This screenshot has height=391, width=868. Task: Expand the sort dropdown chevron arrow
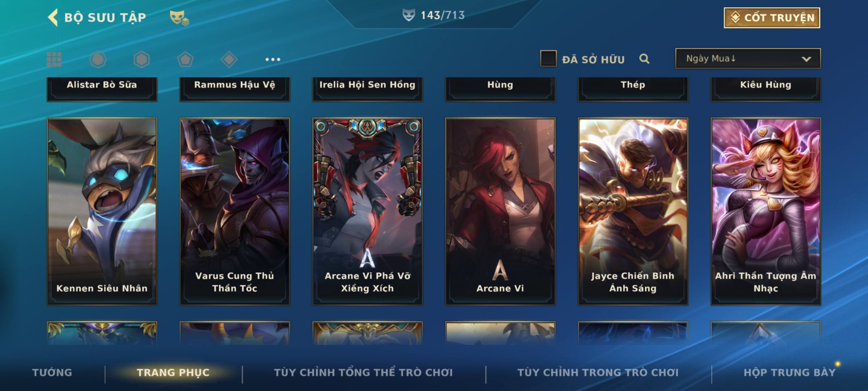806,59
